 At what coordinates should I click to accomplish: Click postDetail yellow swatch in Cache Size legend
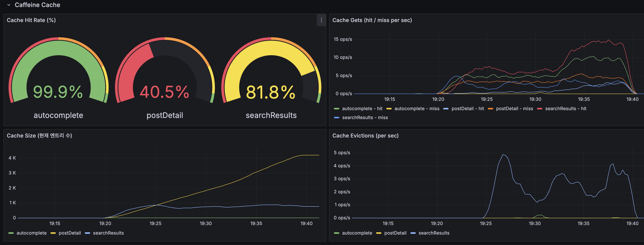tap(53, 233)
